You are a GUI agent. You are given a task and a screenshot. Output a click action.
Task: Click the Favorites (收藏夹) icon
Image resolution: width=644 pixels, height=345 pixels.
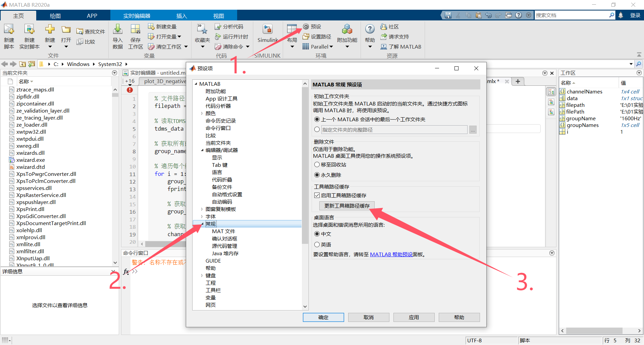[x=202, y=29]
